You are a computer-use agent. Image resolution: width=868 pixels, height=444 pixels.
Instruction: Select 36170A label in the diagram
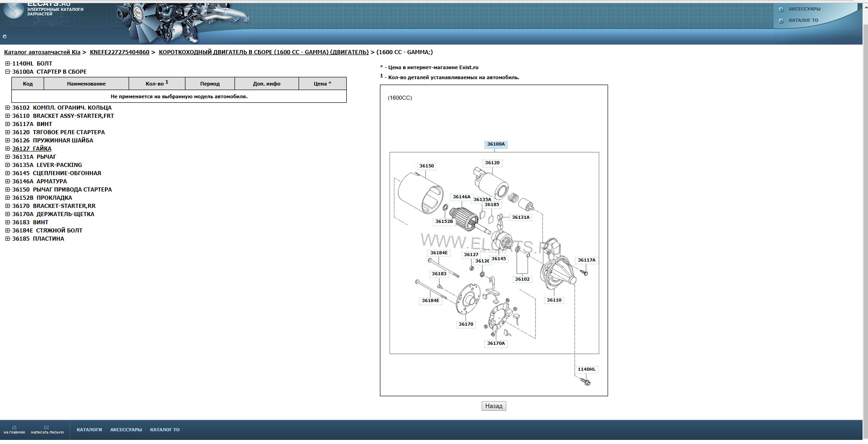[x=496, y=343]
